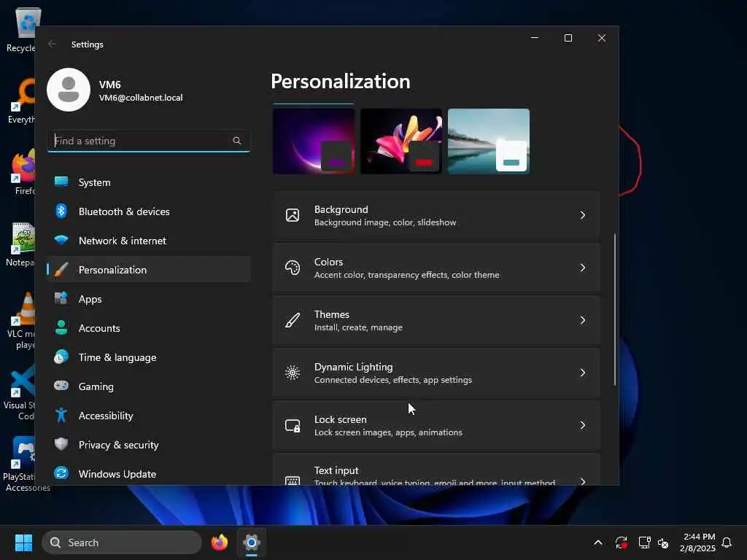Apply the lake landscape light theme thumbnail
747x560 pixels.
point(489,141)
